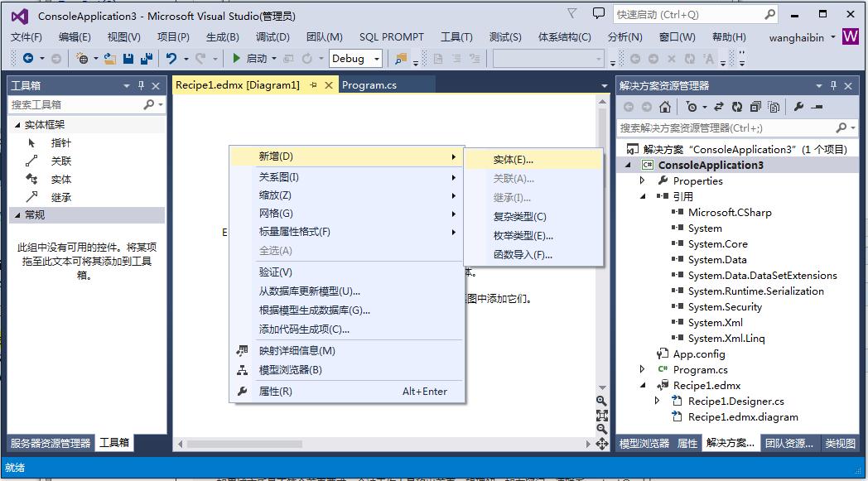Click the Navigate Backward toolbar arrow

click(x=27, y=58)
